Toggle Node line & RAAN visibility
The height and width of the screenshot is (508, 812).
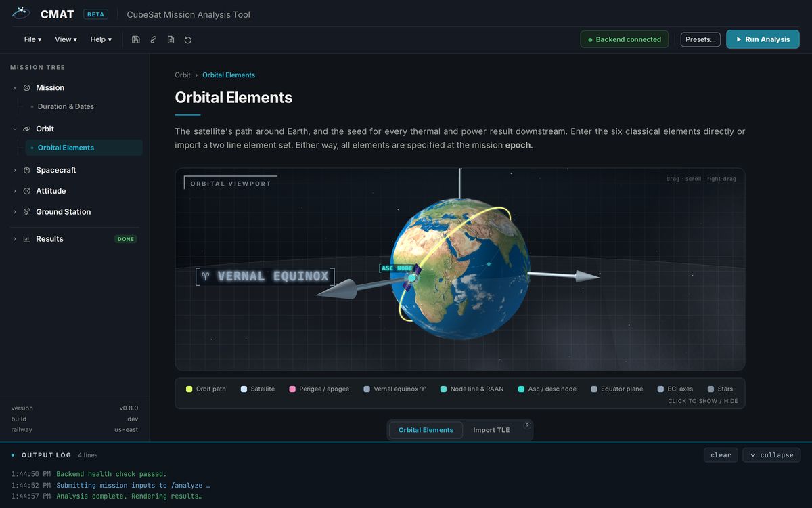click(472, 389)
